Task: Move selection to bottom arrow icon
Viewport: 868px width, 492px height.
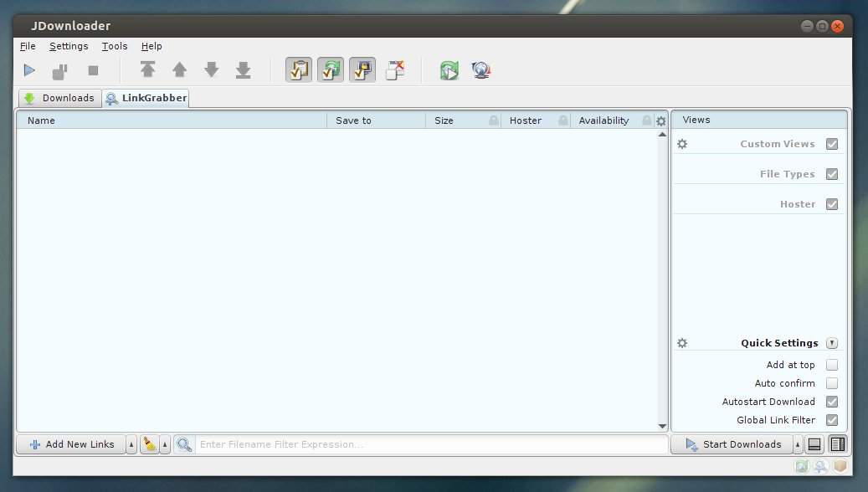Action: pos(243,70)
